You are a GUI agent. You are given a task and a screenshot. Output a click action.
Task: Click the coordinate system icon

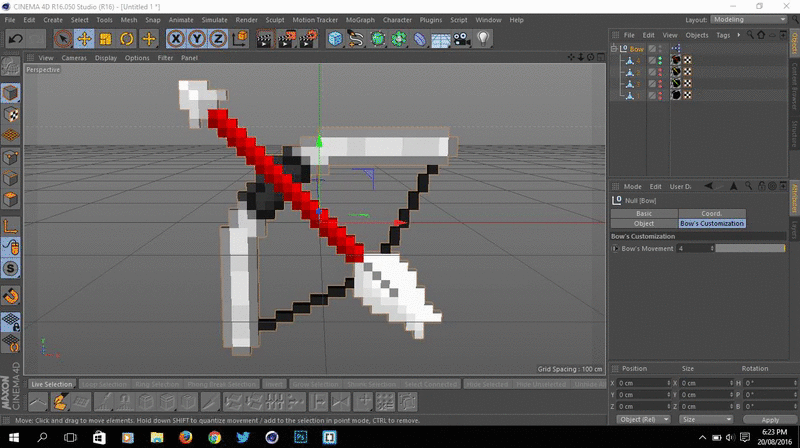(240, 39)
